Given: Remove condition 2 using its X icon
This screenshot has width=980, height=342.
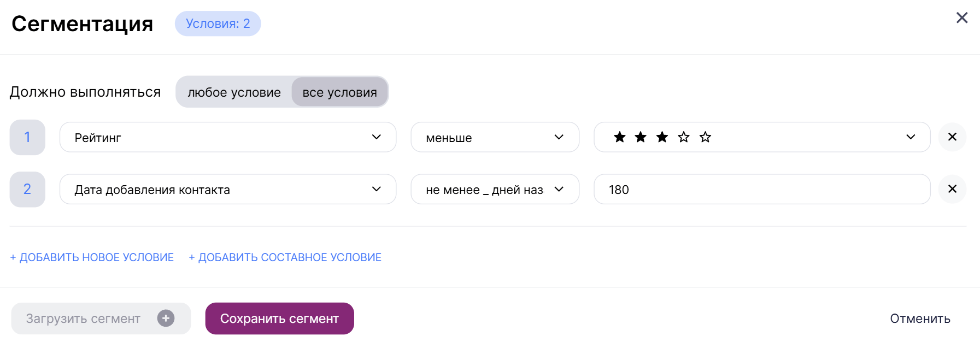Looking at the screenshot, I should point(952,189).
